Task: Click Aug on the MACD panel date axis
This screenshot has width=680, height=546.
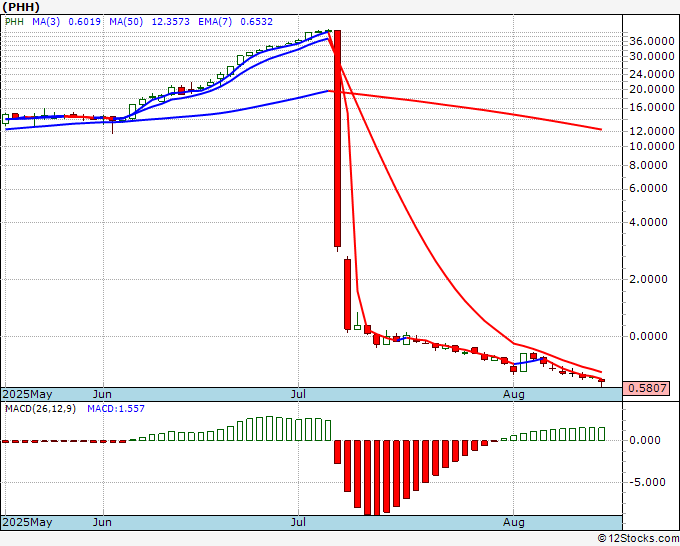Action: coord(513,522)
